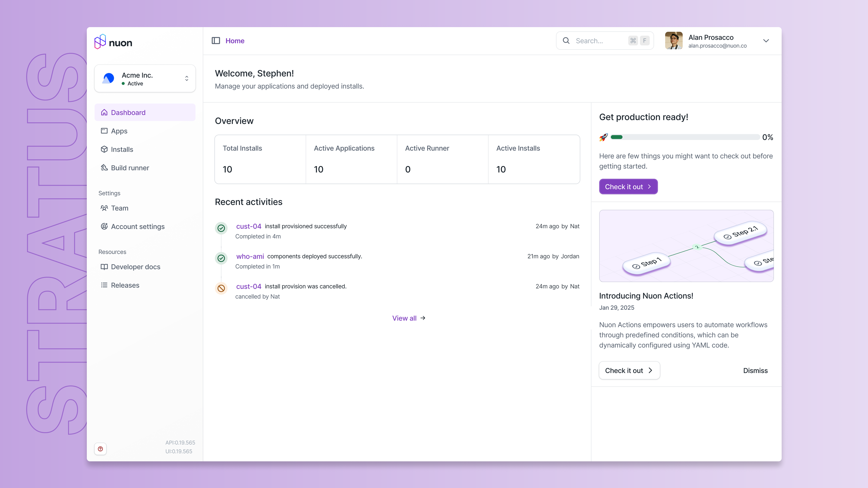This screenshot has height=488, width=868.
Task: Open the Acme Inc. organization switcher
Action: (x=187, y=78)
